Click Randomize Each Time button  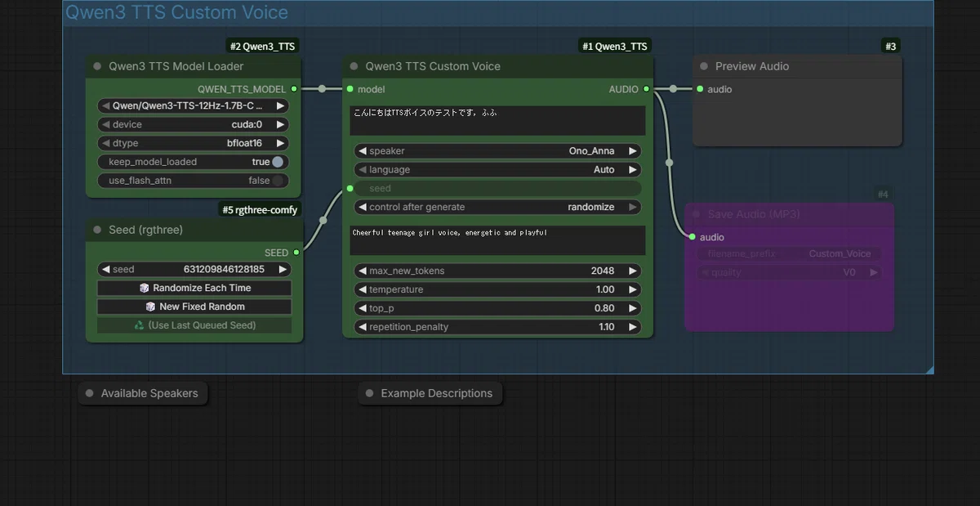pos(194,288)
